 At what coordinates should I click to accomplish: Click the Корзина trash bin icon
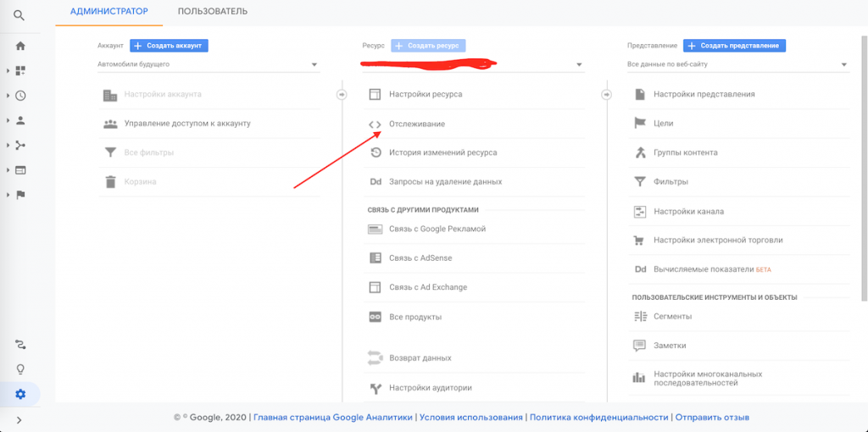[x=110, y=181]
